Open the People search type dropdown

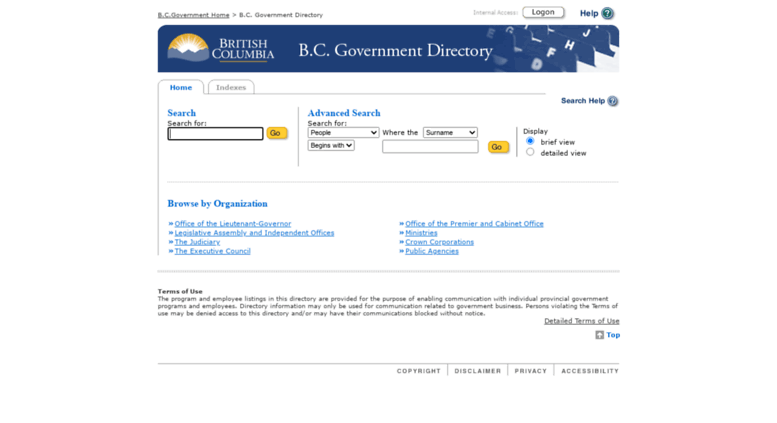343,133
